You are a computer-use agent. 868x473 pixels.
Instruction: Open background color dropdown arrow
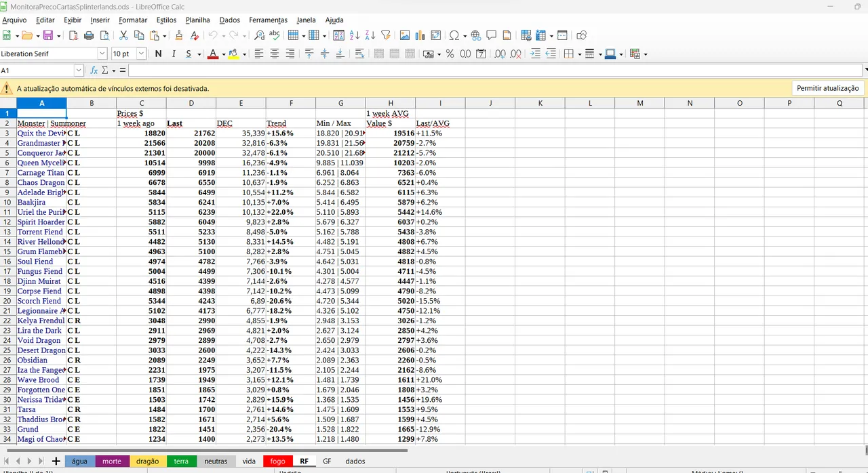(244, 54)
